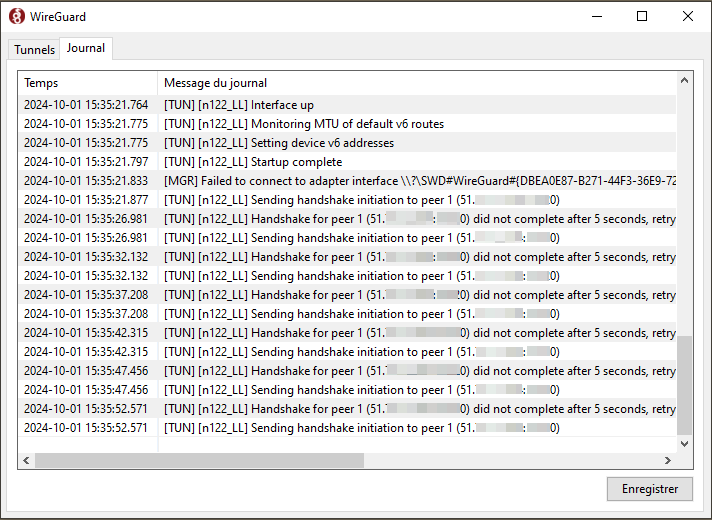
Task: Maximize the WireGuard window
Action: pos(642,16)
